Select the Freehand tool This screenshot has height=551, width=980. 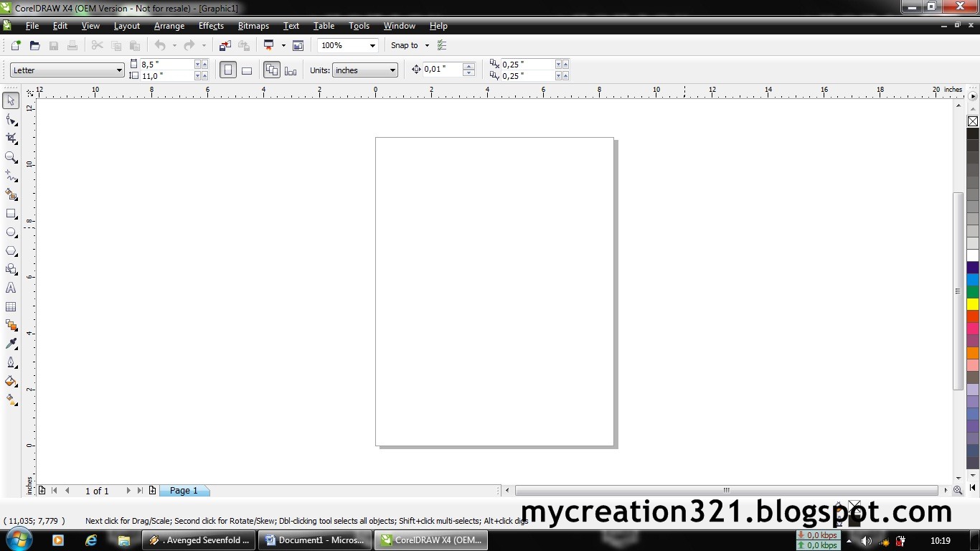pyautogui.click(x=11, y=176)
